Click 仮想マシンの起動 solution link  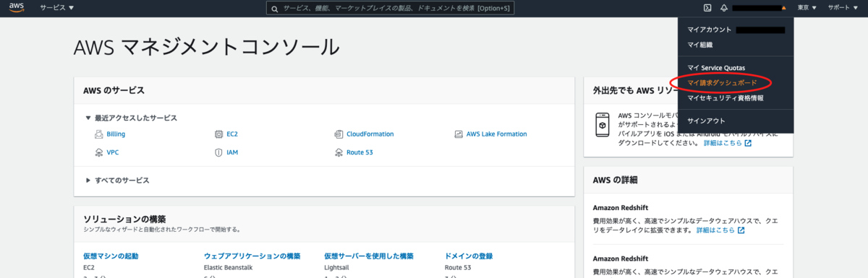[111, 256]
